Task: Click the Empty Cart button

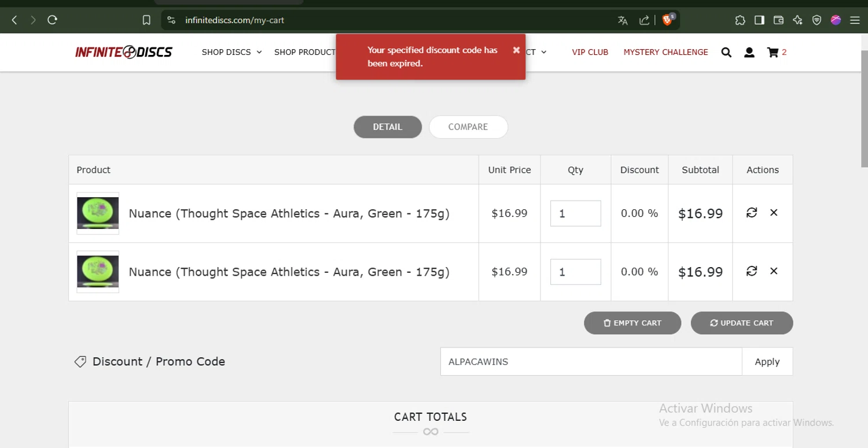Action: pos(632,323)
